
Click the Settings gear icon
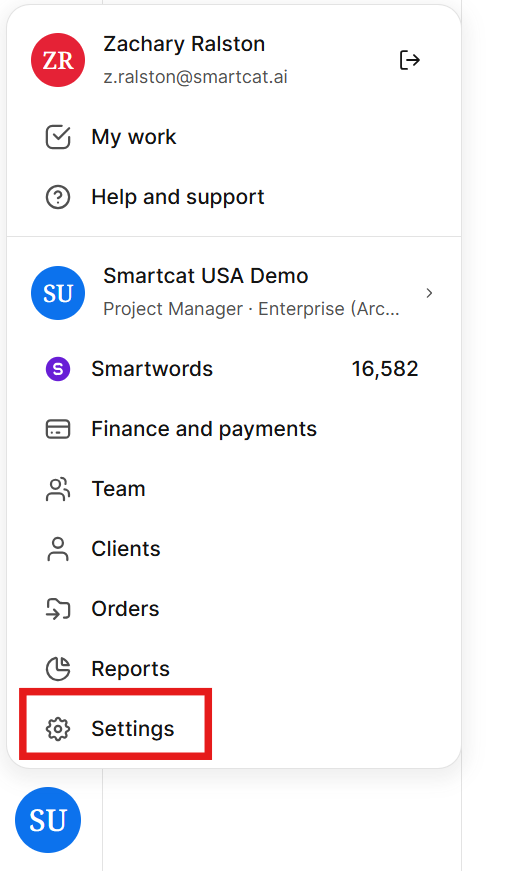coord(58,729)
